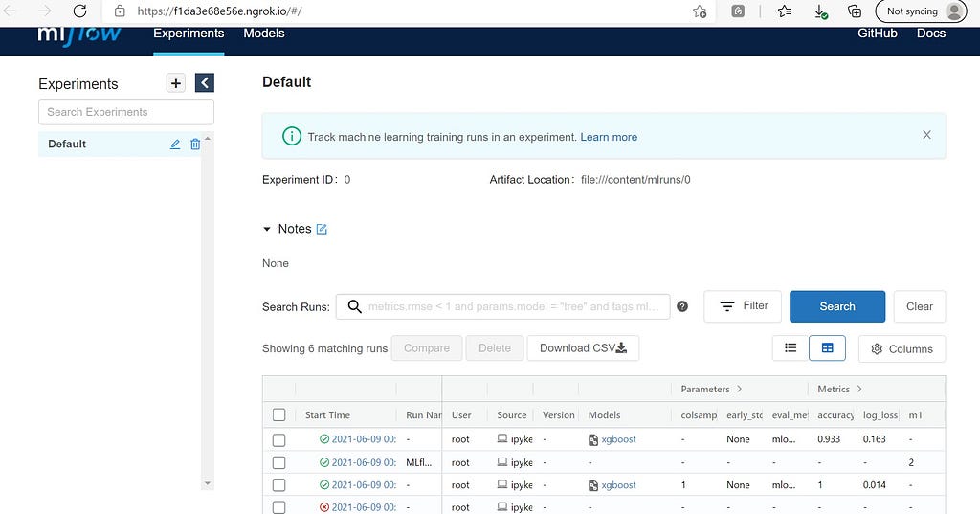
Task: Expand Parameters columns chevron
Action: pos(739,389)
